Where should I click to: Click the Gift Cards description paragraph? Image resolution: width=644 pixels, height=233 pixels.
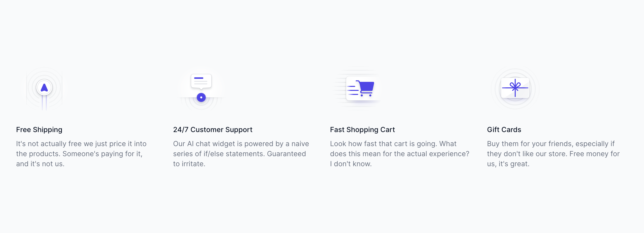pyautogui.click(x=553, y=154)
